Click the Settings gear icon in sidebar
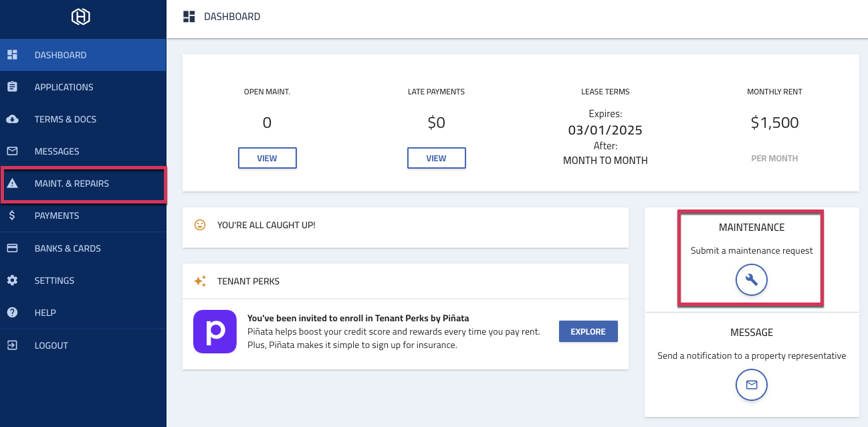 (12, 280)
